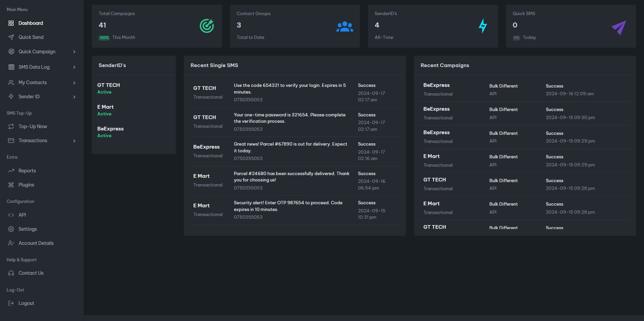Open Account Details page

(x=36, y=243)
